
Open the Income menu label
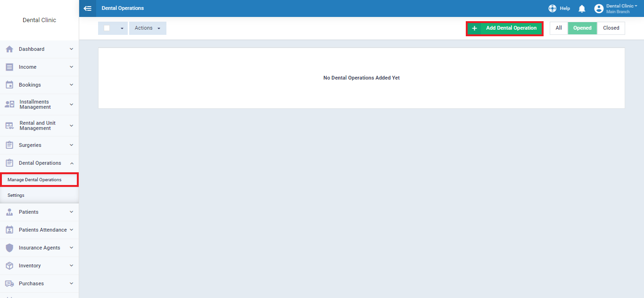27,67
